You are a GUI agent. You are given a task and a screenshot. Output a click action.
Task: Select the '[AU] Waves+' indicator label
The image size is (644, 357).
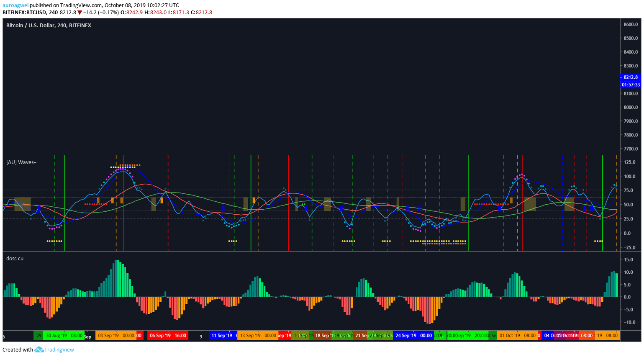pyautogui.click(x=21, y=162)
